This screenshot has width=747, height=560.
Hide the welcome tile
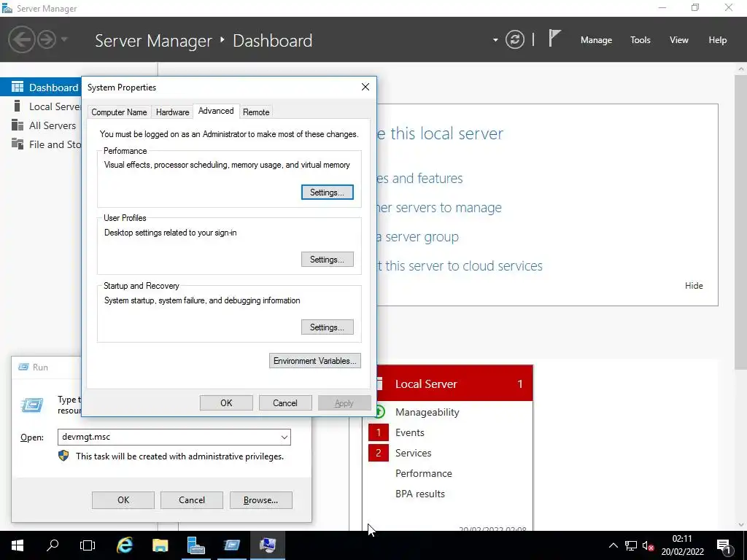pyautogui.click(x=694, y=286)
